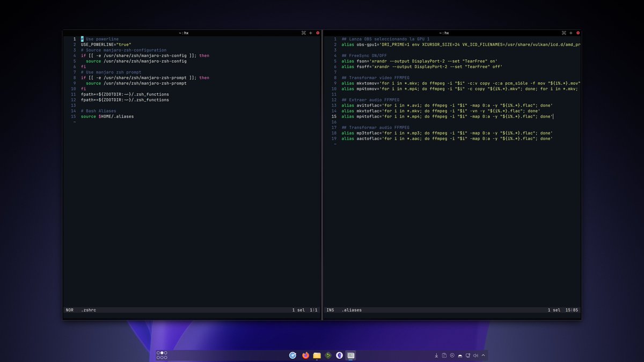This screenshot has height=362, width=644.
Task: Click the NOR mode indicator in the status line
Action: tap(69, 310)
